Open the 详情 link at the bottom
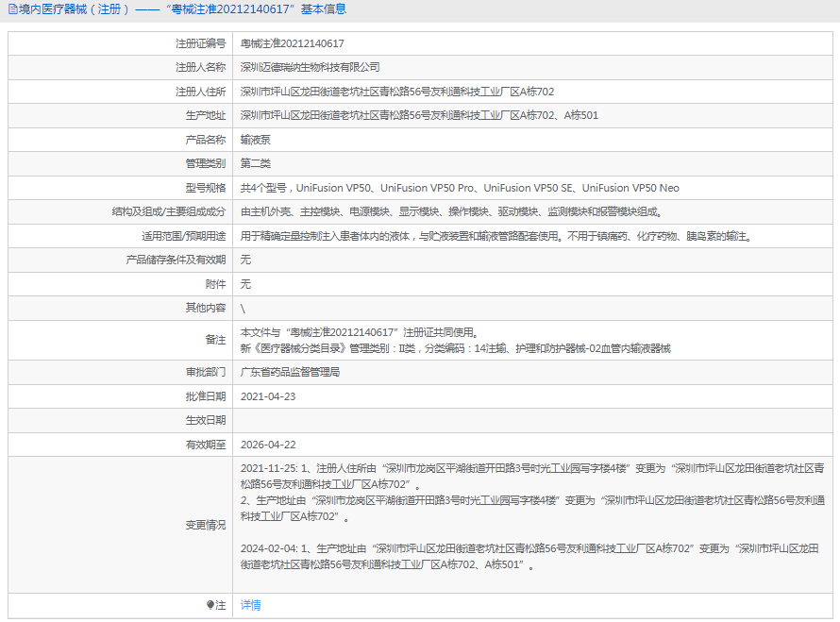Viewport: 840px width, 622px height. pyautogui.click(x=250, y=605)
